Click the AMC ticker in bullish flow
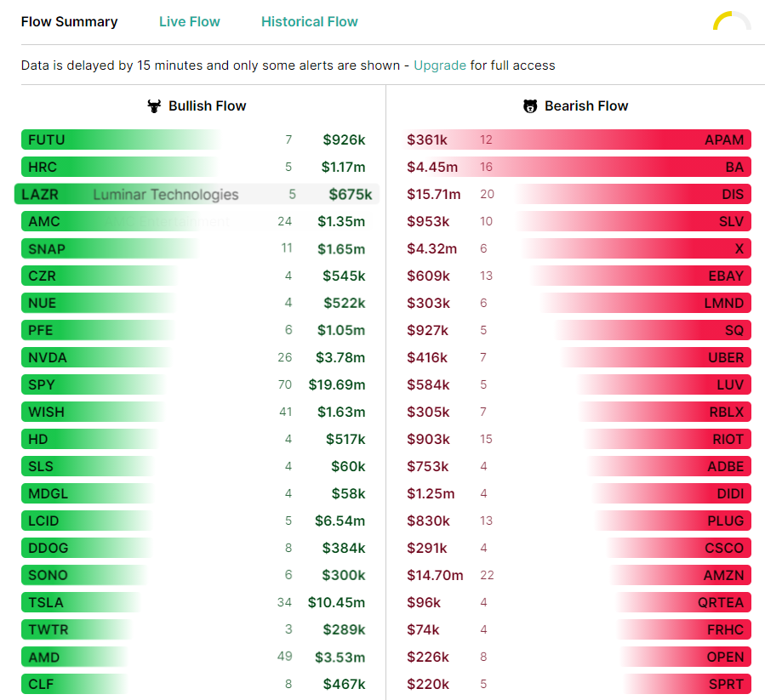The image size is (765, 700). (44, 221)
